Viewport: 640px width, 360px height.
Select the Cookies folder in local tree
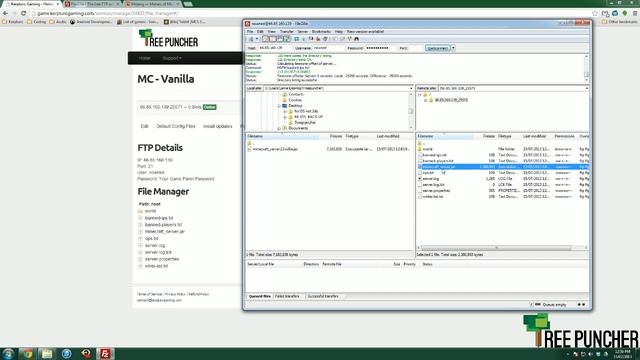tap(295, 100)
